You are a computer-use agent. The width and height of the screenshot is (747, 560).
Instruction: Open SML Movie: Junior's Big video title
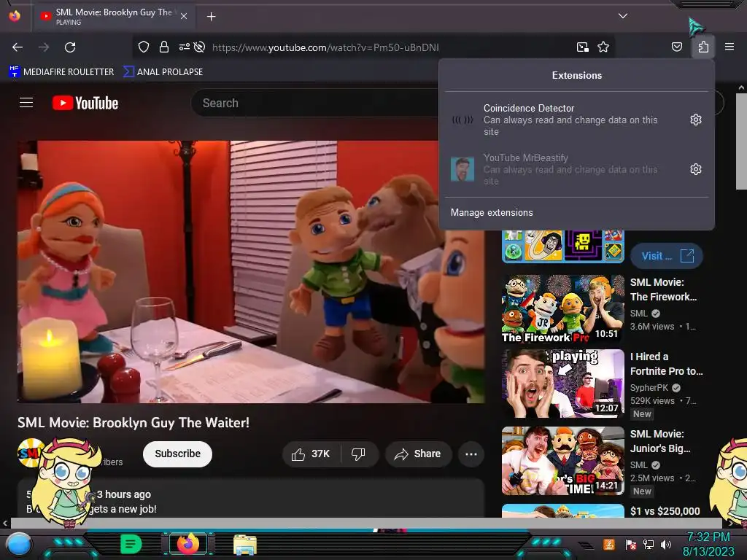[x=659, y=441]
